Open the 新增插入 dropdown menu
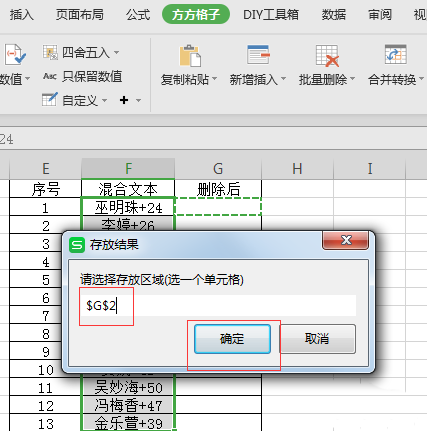The image size is (427, 431). click(x=283, y=79)
